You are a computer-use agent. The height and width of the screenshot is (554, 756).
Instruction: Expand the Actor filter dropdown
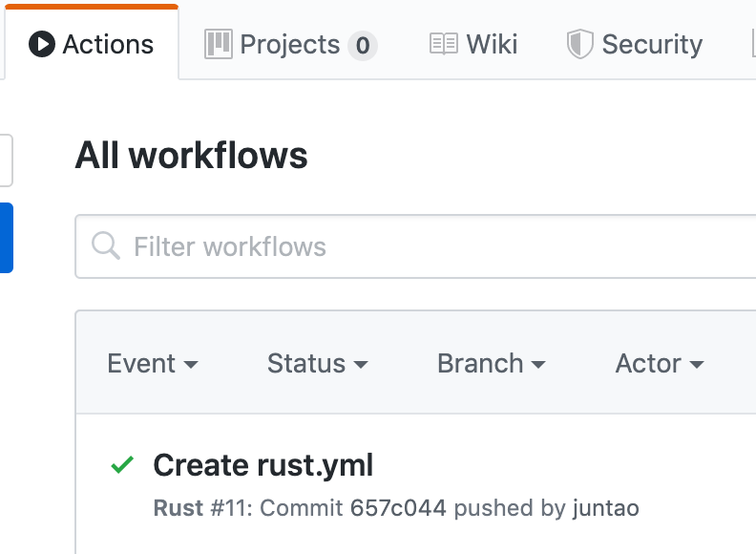click(x=660, y=363)
